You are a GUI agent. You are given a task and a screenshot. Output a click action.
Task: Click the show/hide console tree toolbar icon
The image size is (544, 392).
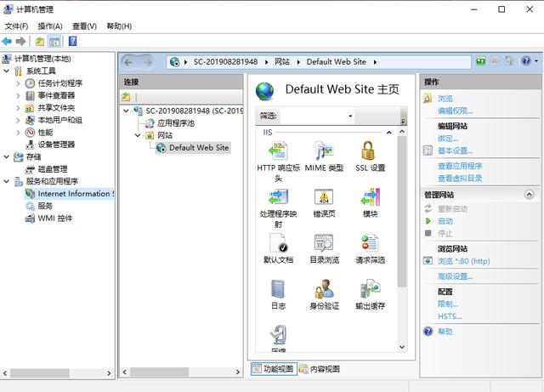pyautogui.click(x=54, y=42)
